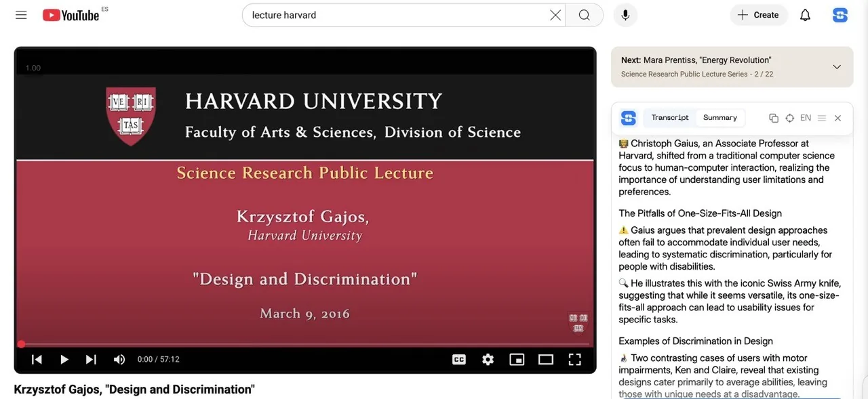This screenshot has height=399, width=868.
Task: Skip to previous video
Action: [x=37, y=360]
